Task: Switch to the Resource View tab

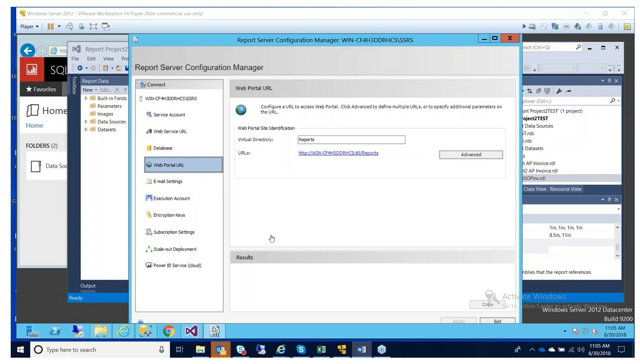Action: pos(565,189)
